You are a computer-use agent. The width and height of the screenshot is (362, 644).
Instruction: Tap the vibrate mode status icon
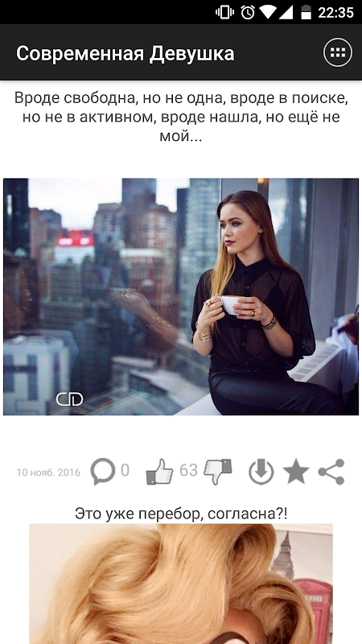pos(224,12)
